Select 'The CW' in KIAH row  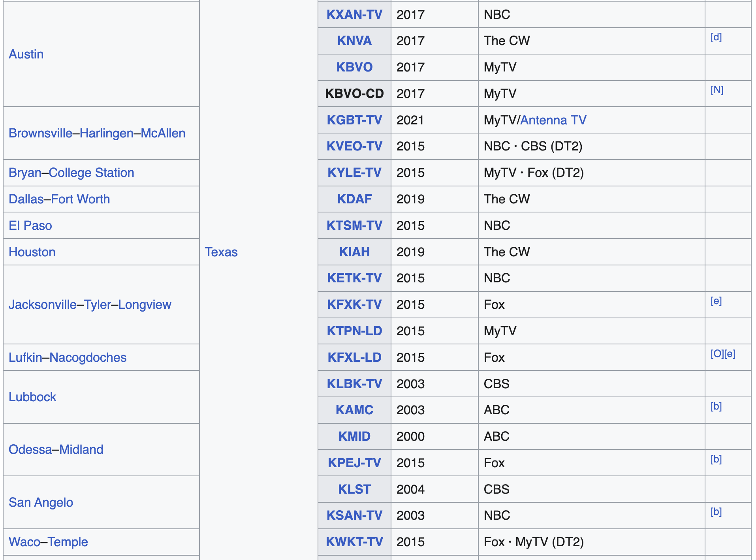click(507, 252)
